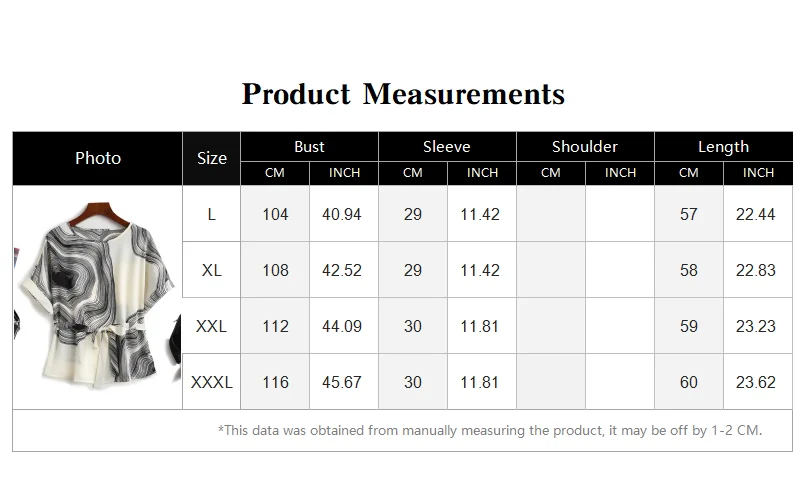This screenshot has height=484, width=808.
Task: Click the Product Measurements title
Action: [x=403, y=94]
